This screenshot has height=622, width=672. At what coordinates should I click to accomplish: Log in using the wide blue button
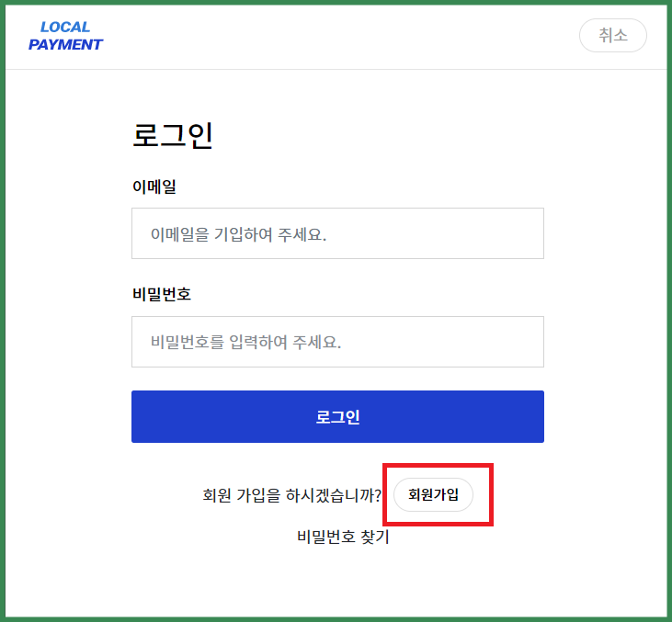point(337,416)
